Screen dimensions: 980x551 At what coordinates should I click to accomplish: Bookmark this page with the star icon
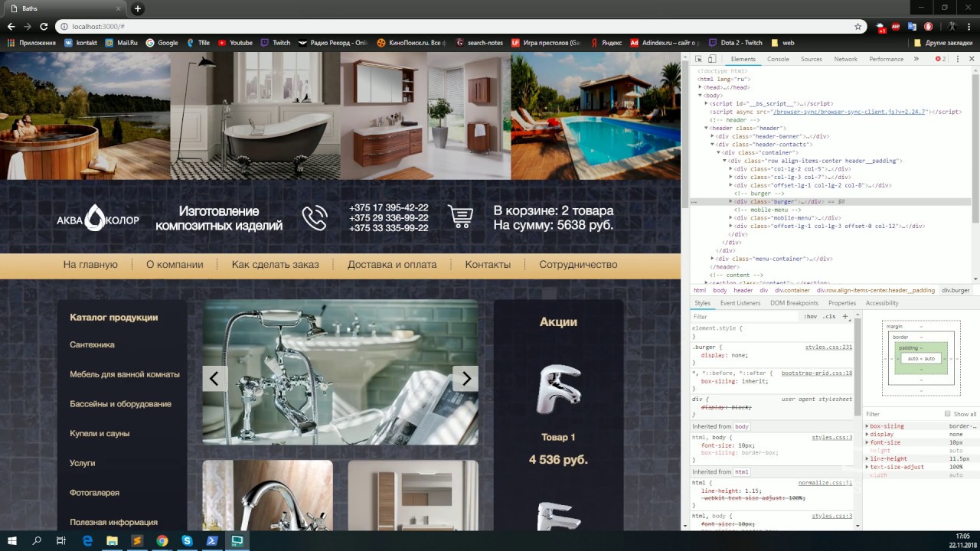point(858,26)
